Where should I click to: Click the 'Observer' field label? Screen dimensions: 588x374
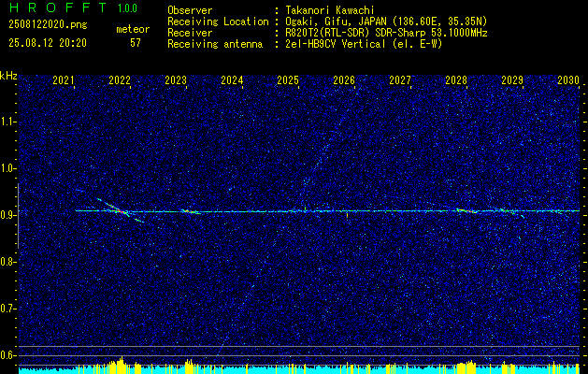coord(190,10)
